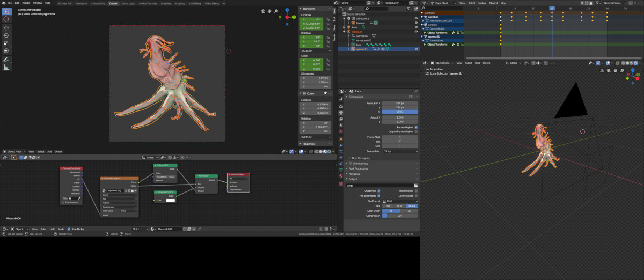Switch to the UV Editing workspace tab

coord(194,3)
